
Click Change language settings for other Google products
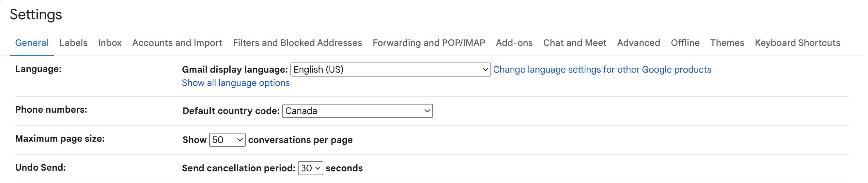[602, 70]
